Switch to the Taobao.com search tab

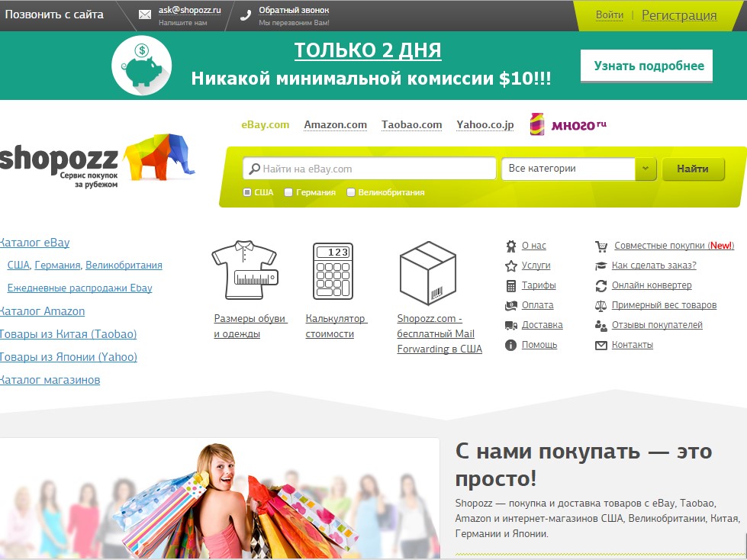(x=411, y=125)
